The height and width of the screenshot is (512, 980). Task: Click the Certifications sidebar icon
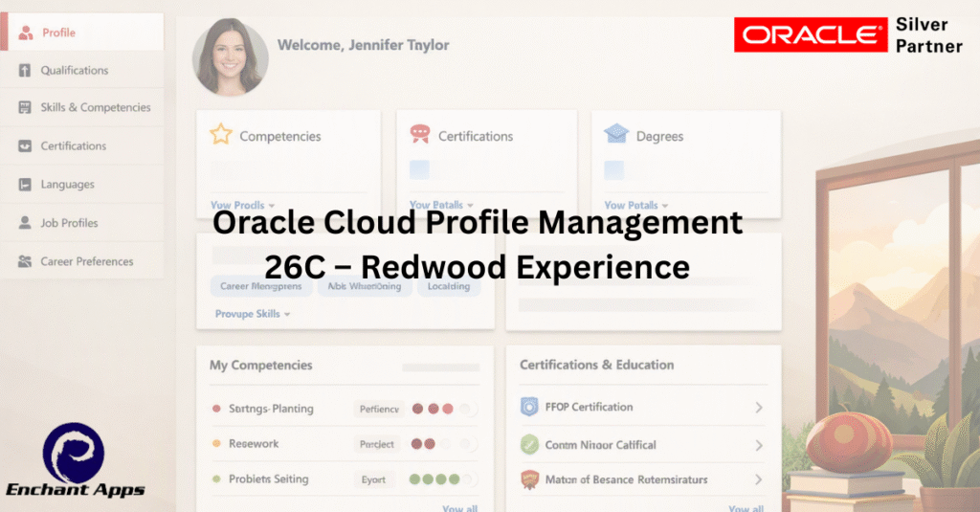[x=24, y=146]
